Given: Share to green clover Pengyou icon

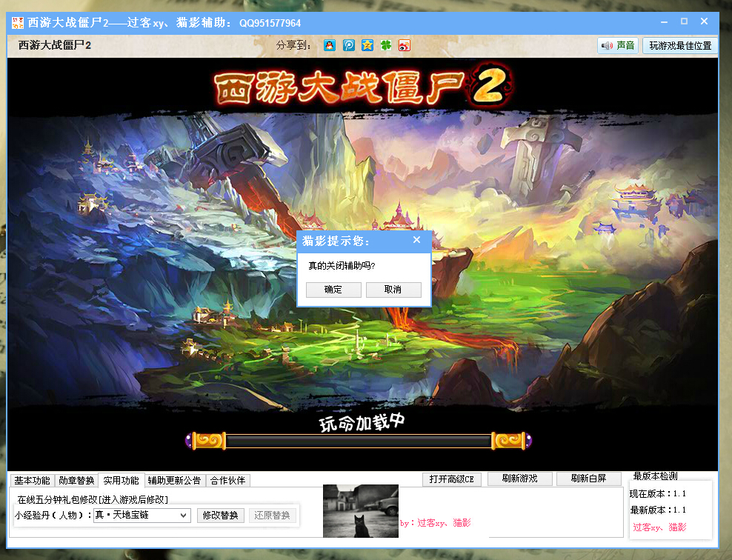Looking at the screenshot, I should (385, 45).
